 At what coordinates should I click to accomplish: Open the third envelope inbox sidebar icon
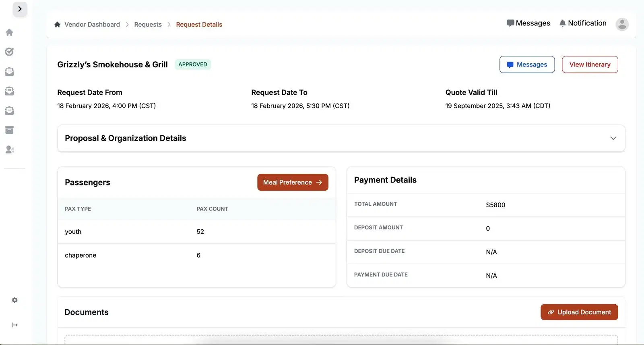point(9,110)
